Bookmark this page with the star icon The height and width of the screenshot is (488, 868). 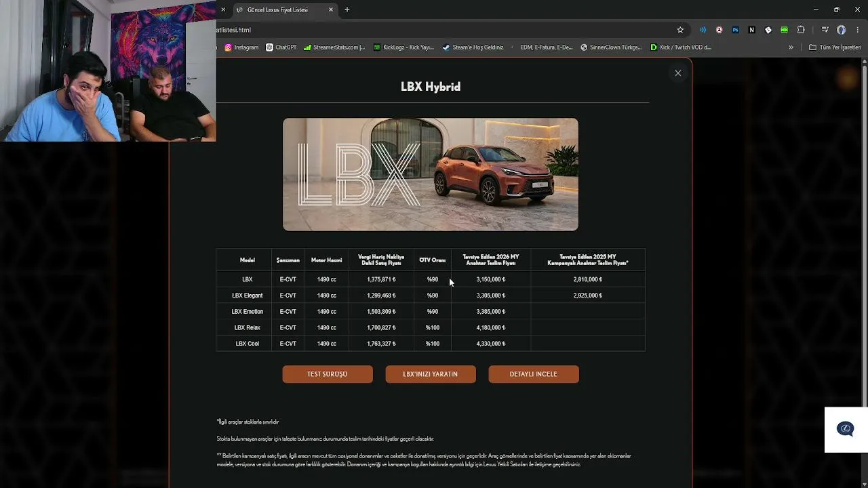pyautogui.click(x=680, y=30)
